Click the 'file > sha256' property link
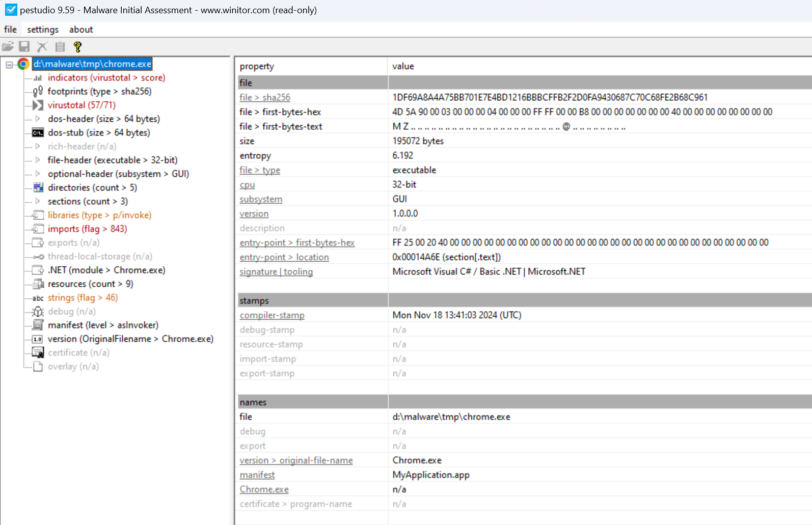The image size is (812, 525). 265,97
